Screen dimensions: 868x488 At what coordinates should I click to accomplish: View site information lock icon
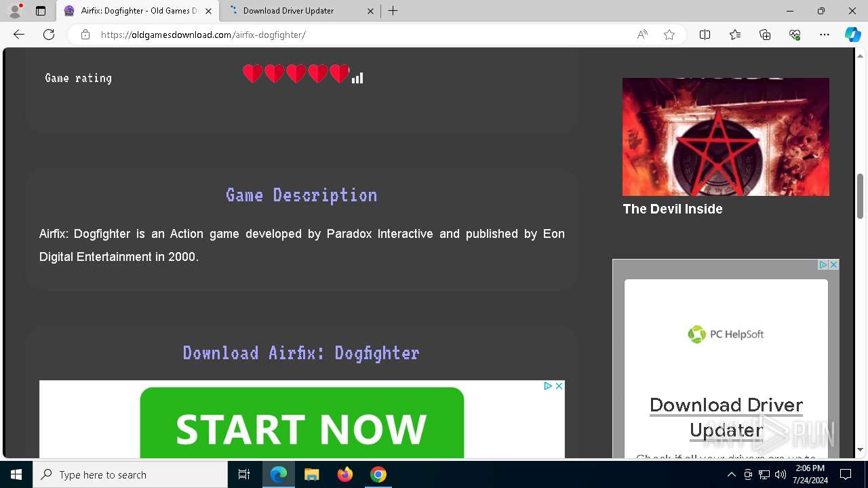click(85, 35)
